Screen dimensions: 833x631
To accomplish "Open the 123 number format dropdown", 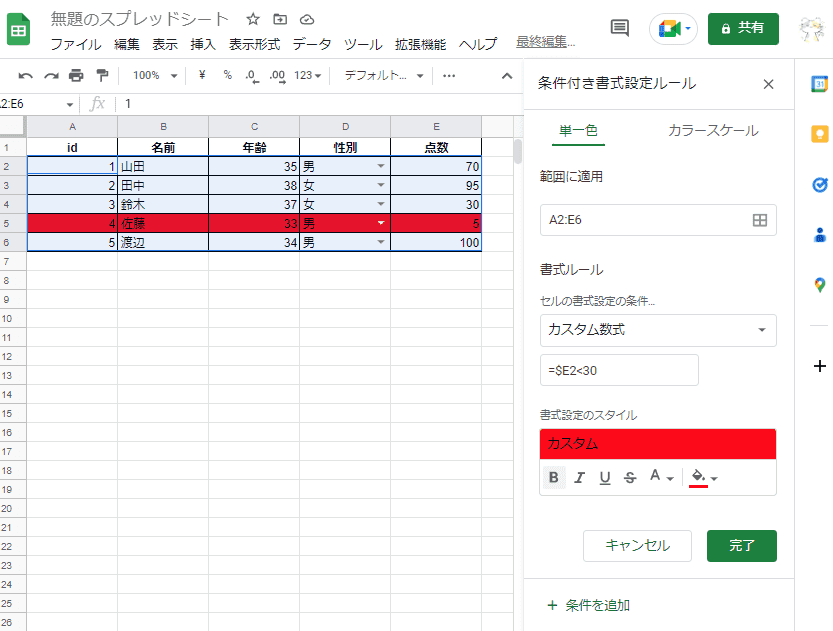I will pos(308,75).
